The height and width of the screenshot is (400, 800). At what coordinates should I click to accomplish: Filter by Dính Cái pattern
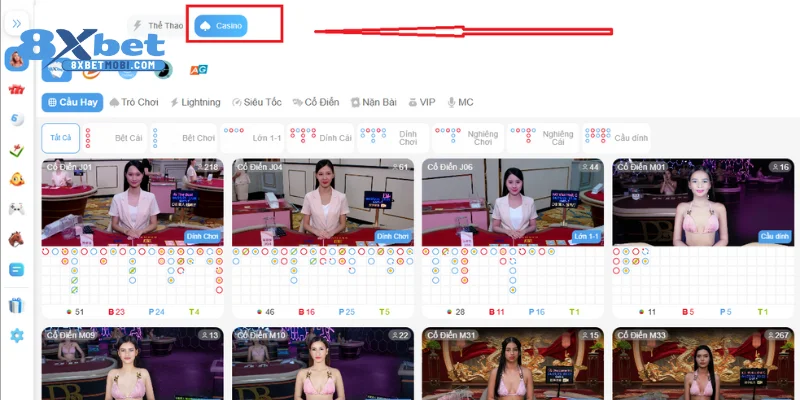[320, 138]
